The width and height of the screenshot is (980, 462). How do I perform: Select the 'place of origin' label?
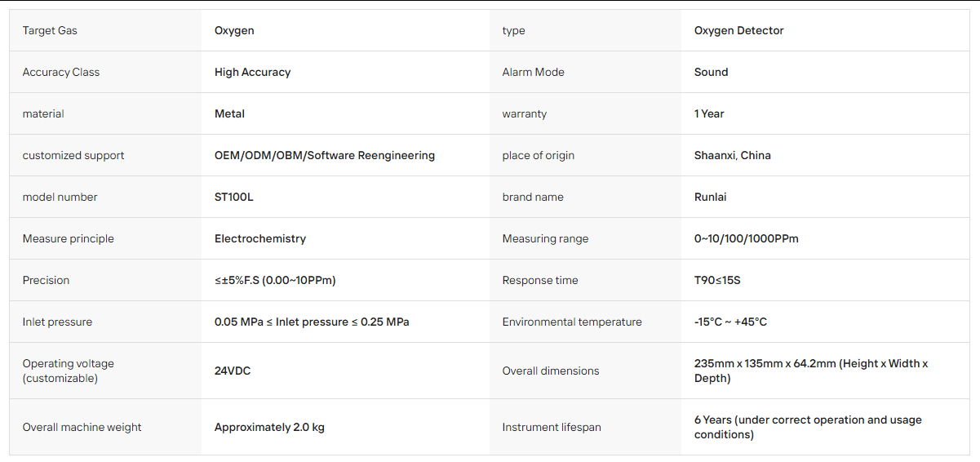[x=539, y=155]
